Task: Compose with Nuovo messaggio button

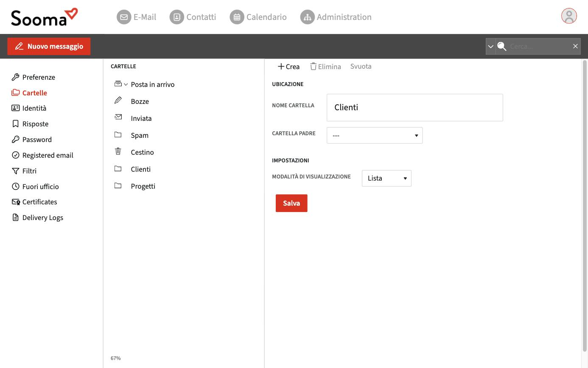Action: pos(49,46)
